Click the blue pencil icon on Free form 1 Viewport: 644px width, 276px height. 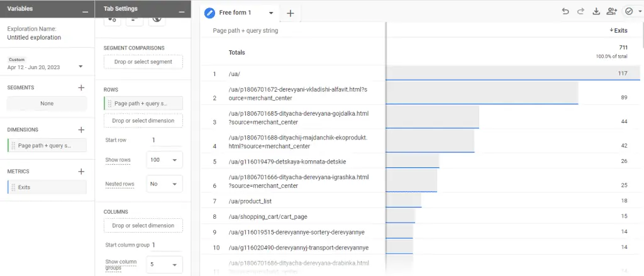pos(210,13)
